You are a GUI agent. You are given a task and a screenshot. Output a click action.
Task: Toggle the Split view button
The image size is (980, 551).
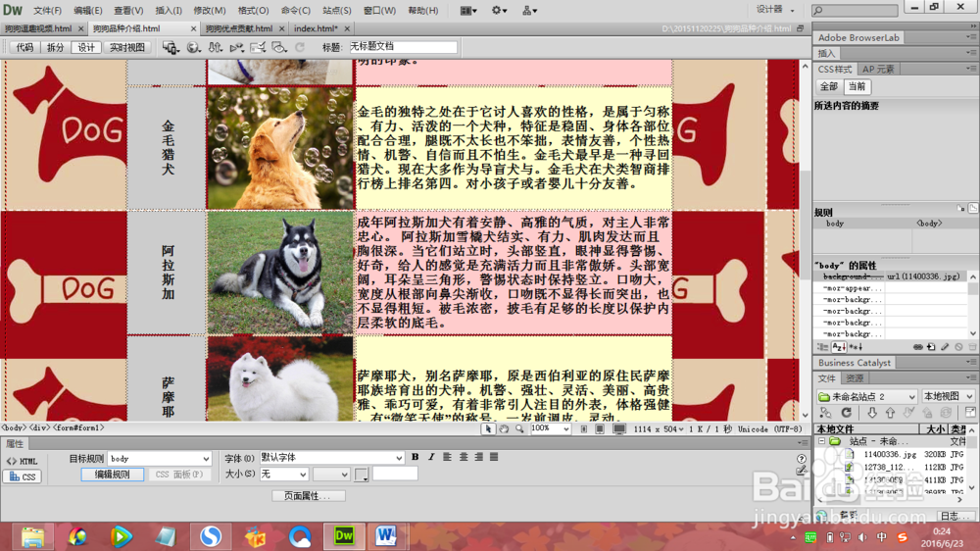[56, 47]
